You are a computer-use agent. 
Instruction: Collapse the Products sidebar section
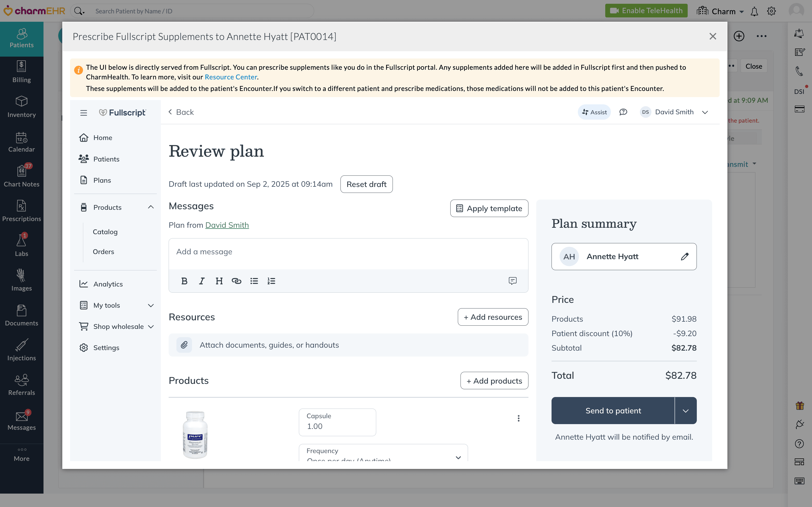(x=151, y=207)
